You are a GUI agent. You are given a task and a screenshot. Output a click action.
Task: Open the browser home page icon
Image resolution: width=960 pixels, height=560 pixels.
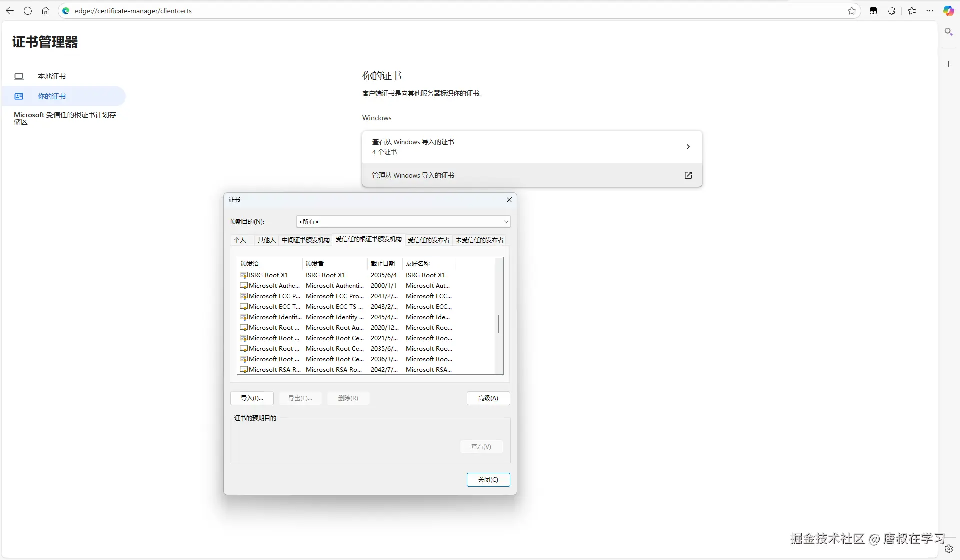(46, 11)
